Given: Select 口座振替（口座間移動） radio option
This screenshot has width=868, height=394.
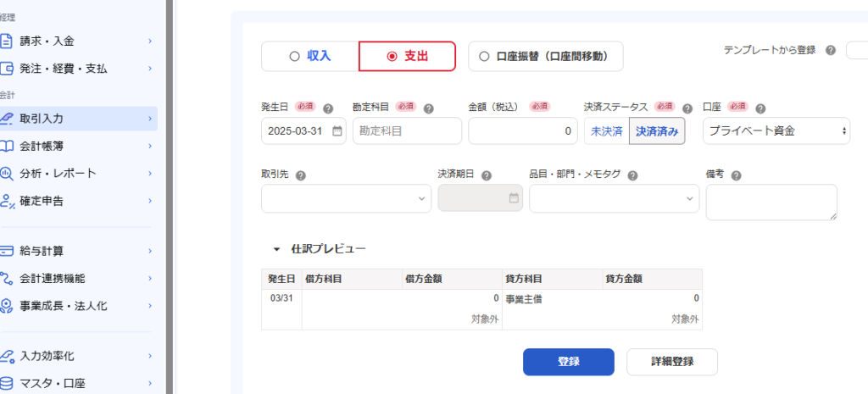Looking at the screenshot, I should pyautogui.click(x=546, y=57).
